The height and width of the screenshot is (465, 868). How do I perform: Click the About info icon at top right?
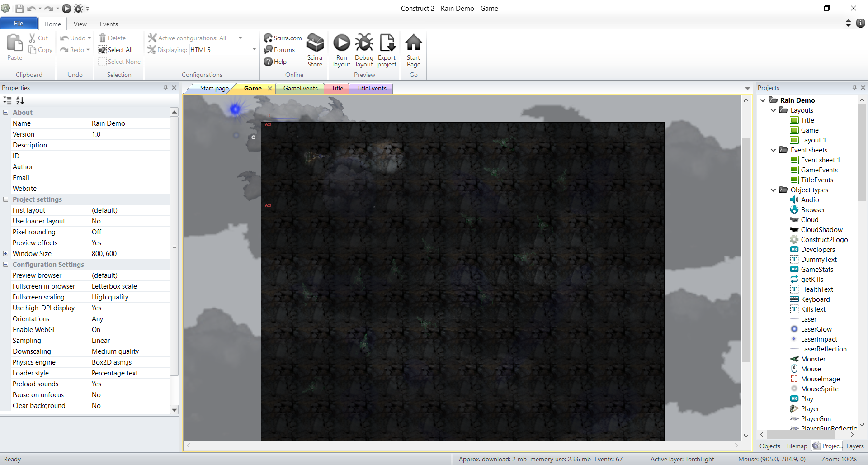pyautogui.click(x=861, y=23)
